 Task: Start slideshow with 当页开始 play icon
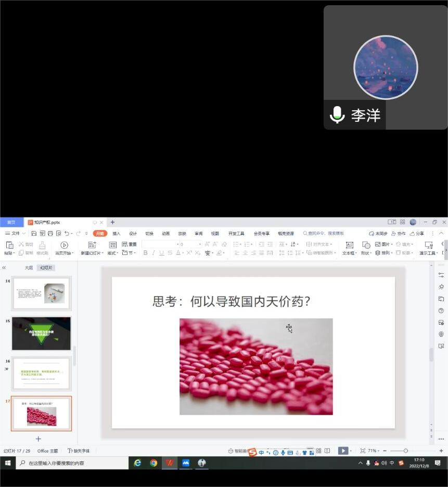[x=64, y=245]
